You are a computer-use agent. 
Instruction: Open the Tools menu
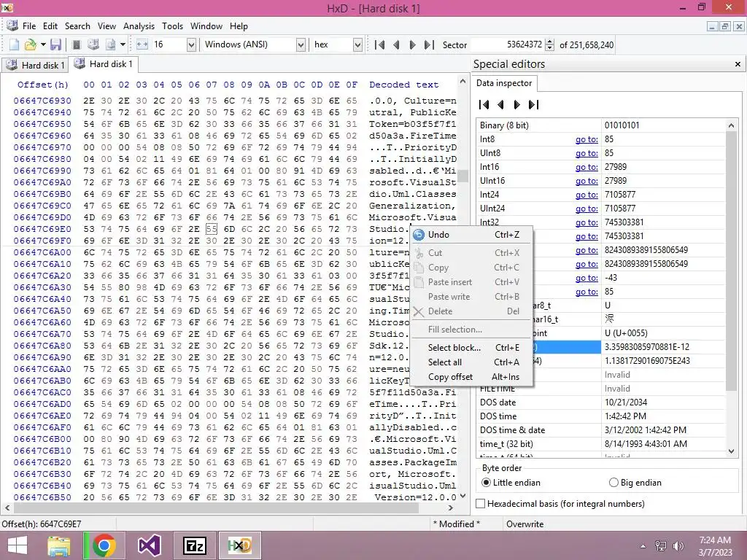coord(172,26)
